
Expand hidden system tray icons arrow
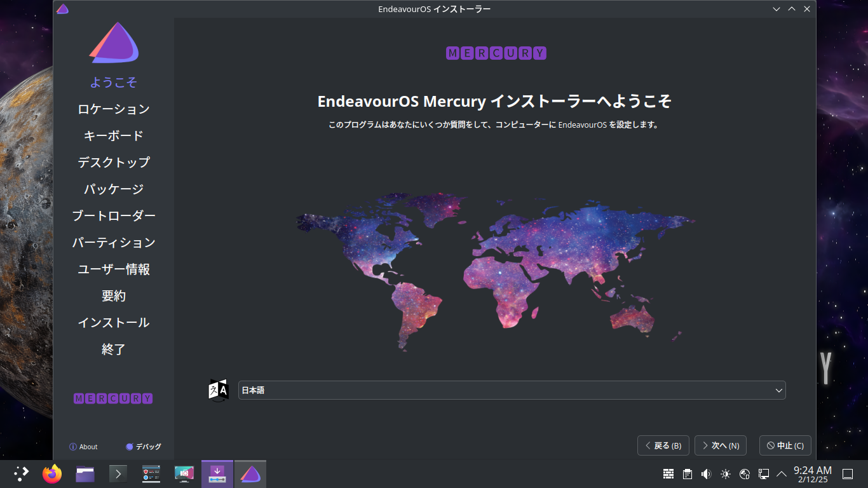(782, 474)
